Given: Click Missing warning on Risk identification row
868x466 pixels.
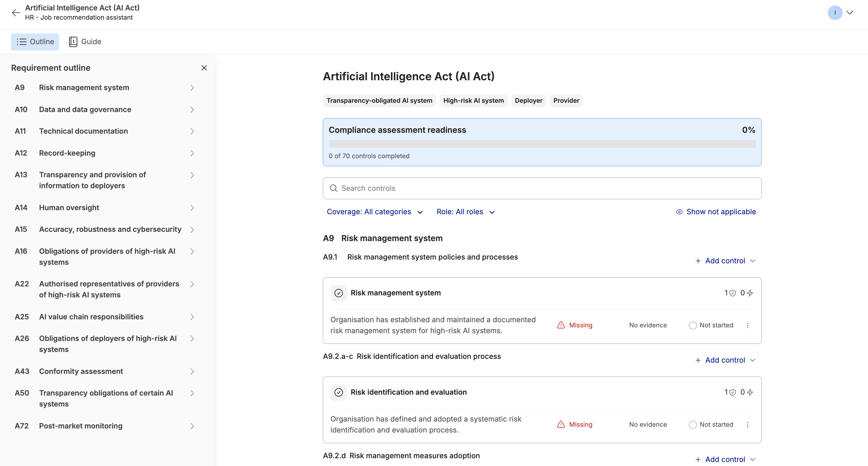Looking at the screenshot, I should pos(575,424).
